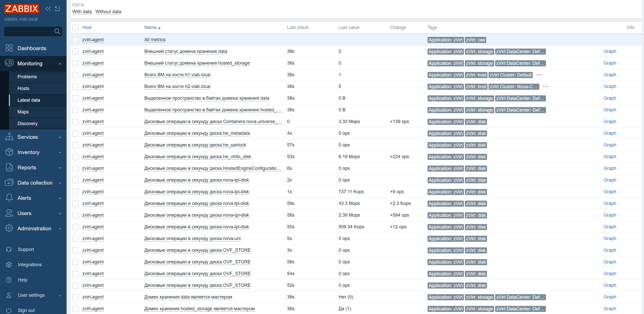Click the Zabbix logo
The width and height of the screenshot is (644, 314).
22,9
